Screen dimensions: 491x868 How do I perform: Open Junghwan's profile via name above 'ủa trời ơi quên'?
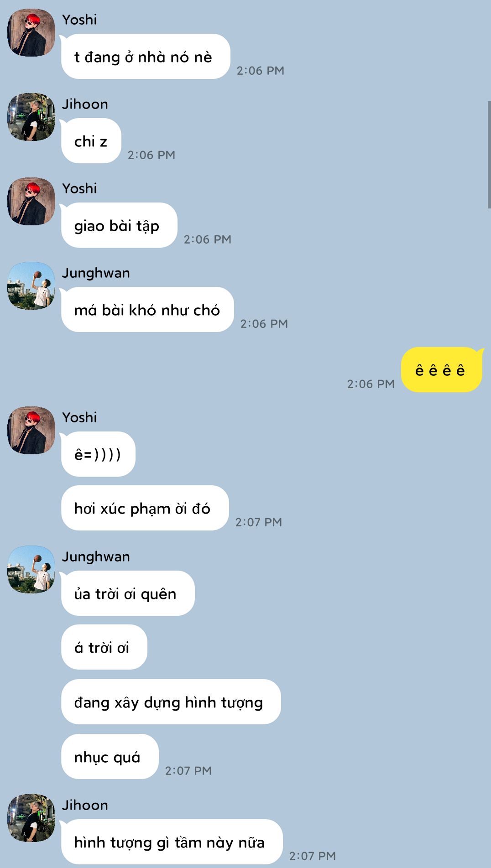pos(96,556)
